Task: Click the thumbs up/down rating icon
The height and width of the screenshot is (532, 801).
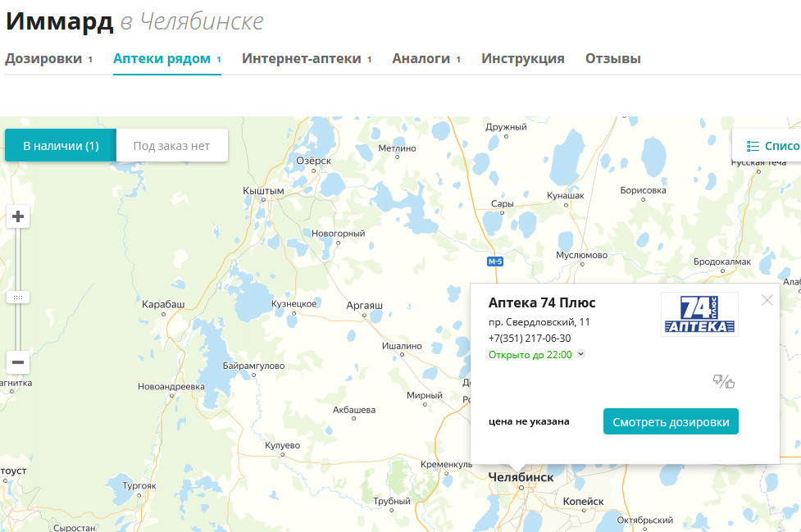Action: [724, 381]
